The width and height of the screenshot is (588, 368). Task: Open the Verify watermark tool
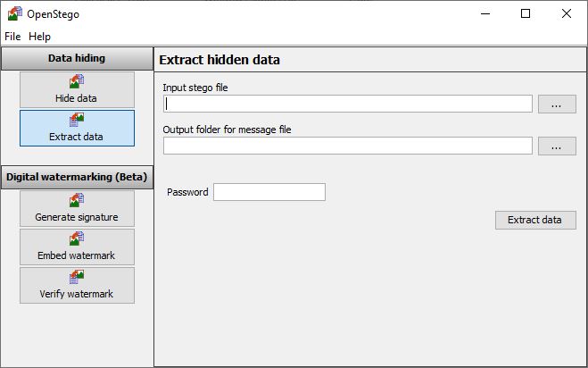(77, 286)
